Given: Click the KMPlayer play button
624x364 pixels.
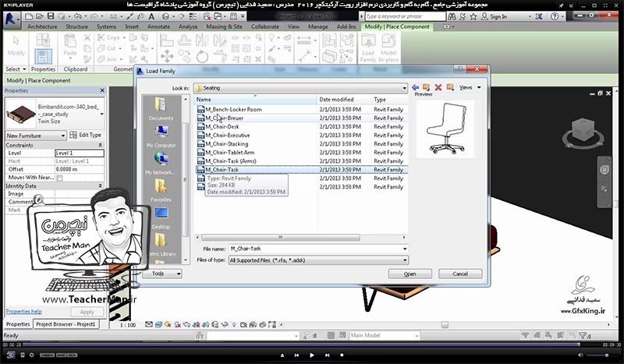Looking at the screenshot, I should (312, 355).
